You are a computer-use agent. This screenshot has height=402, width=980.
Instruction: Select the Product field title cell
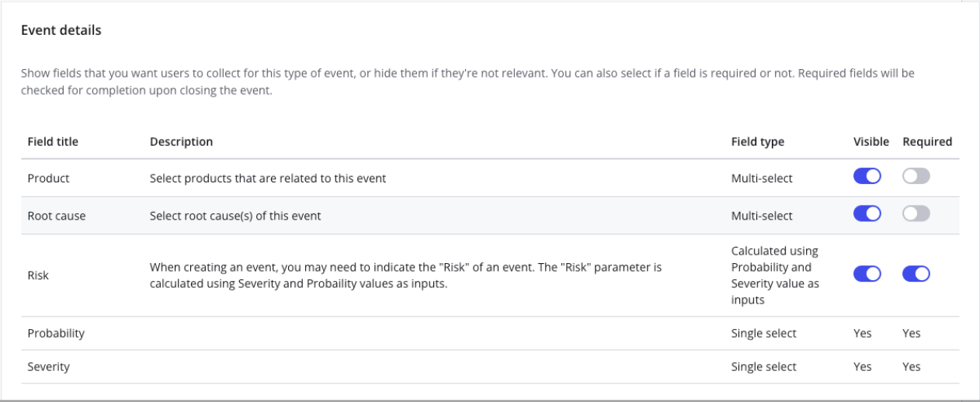click(48, 178)
